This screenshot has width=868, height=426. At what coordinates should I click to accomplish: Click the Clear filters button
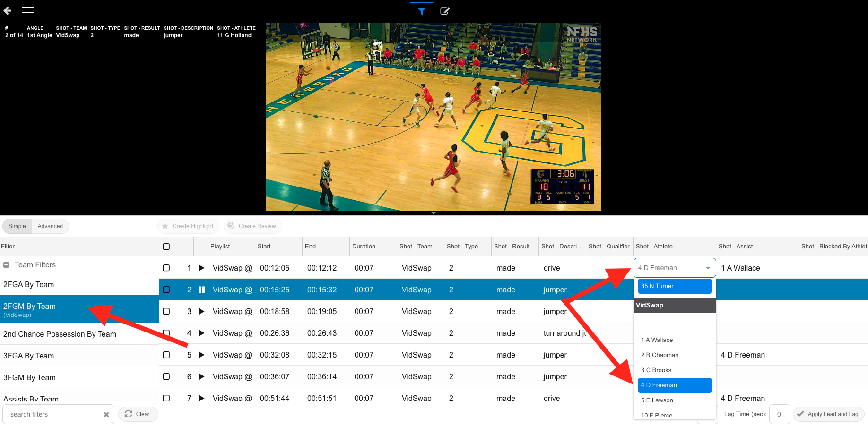(138, 414)
